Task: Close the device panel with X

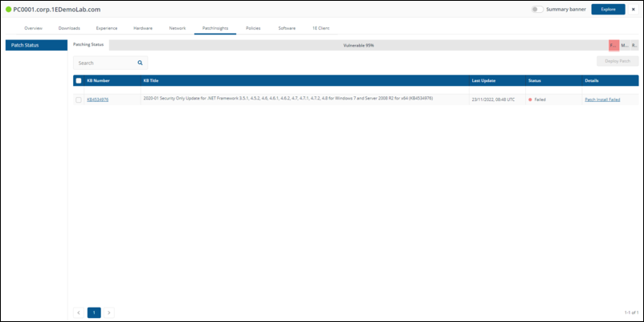Action: pyautogui.click(x=633, y=9)
